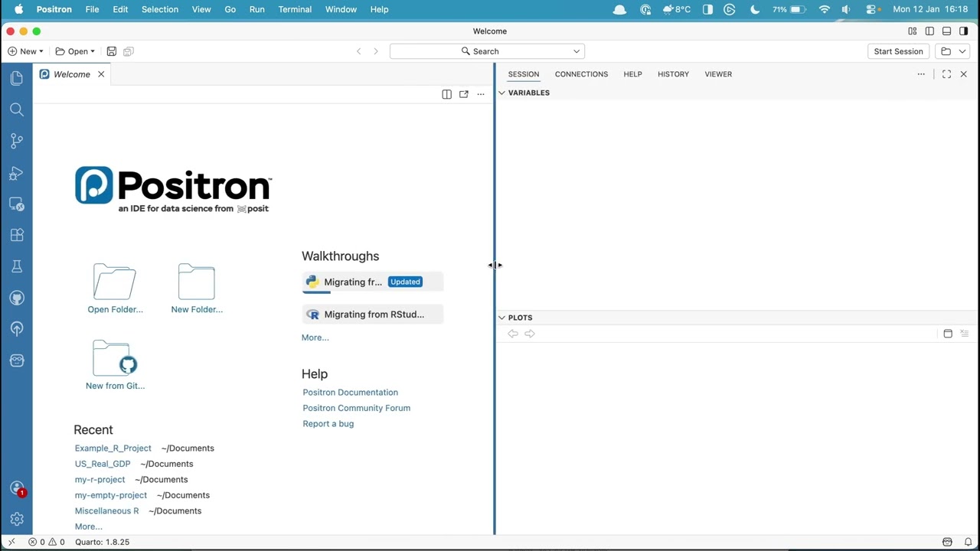Open the notifications bell in status bar

click(968, 542)
